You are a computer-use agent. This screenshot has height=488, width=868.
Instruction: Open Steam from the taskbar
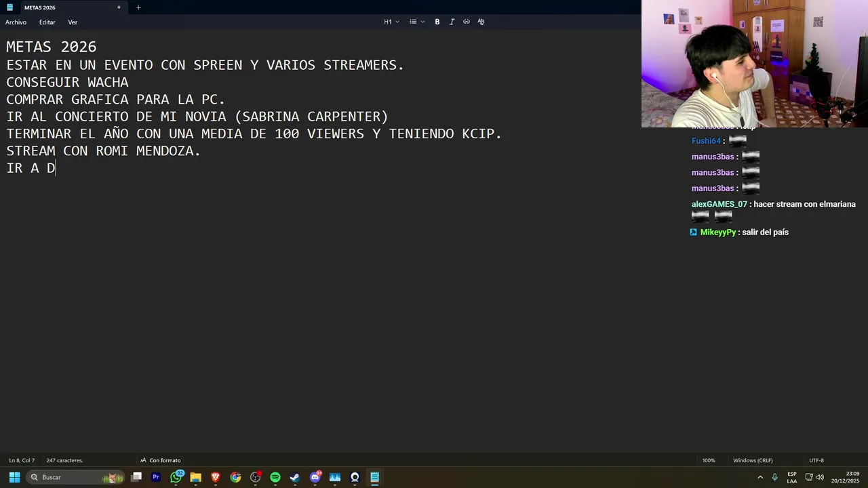coord(295,477)
